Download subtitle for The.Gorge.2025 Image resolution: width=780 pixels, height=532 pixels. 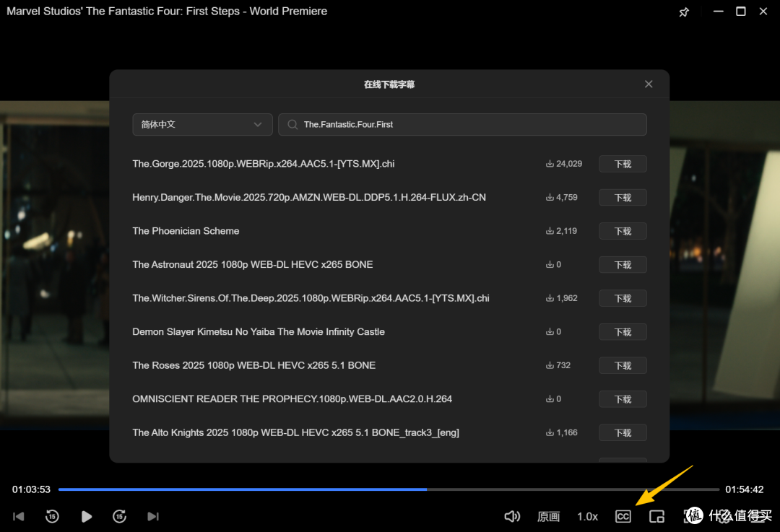tap(623, 164)
